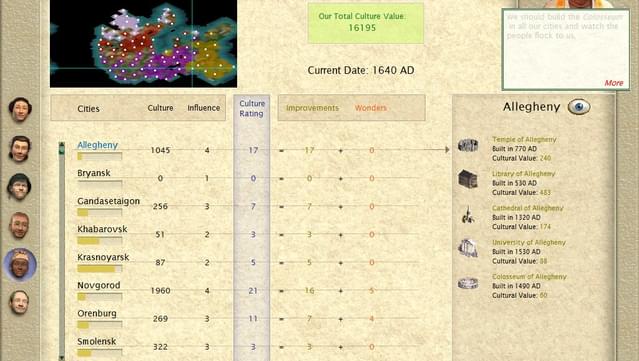
Task: Click the down arrow of the city list scrollbar
Action: click(x=62, y=358)
